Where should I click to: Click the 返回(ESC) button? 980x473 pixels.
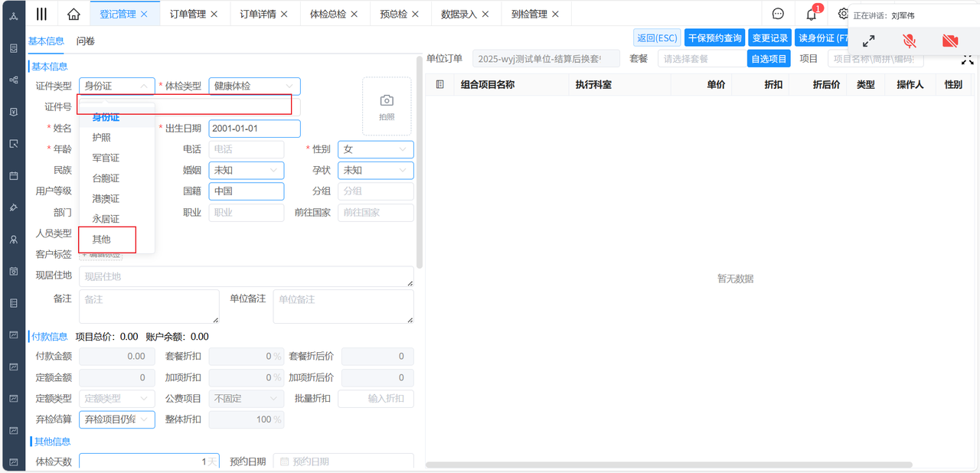657,38
